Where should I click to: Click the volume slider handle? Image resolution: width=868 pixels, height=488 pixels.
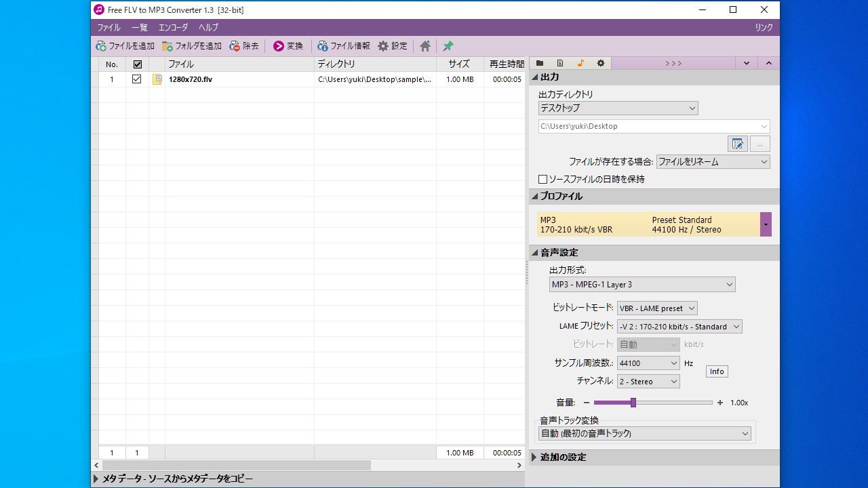[633, 403]
